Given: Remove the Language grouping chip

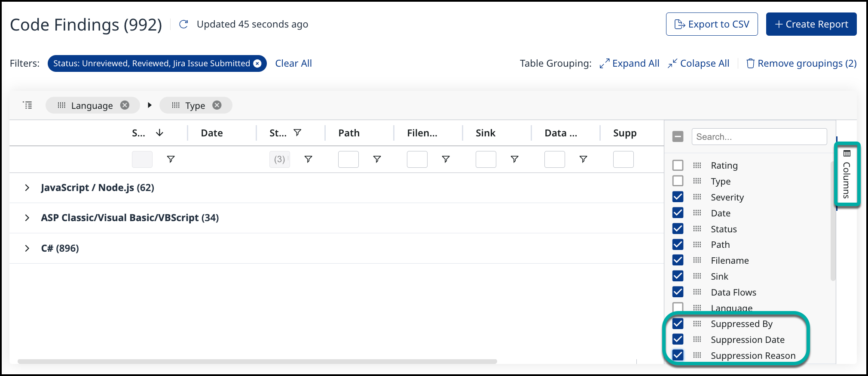Looking at the screenshot, I should (125, 105).
